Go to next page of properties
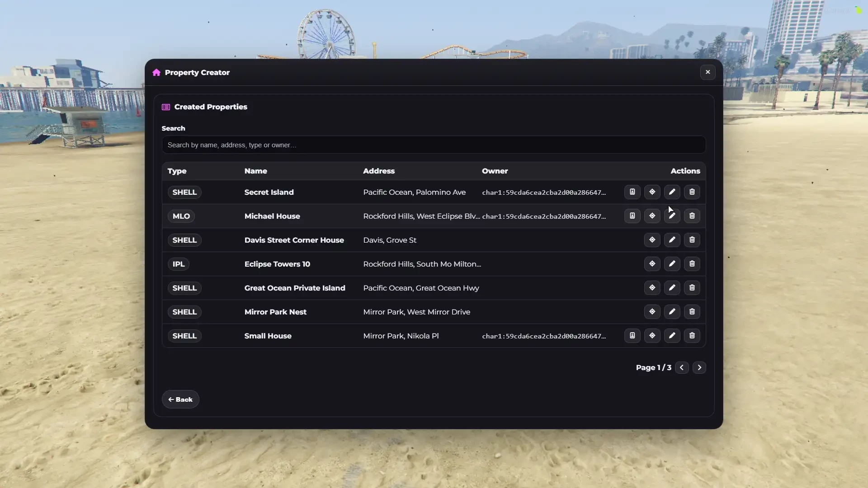868x488 pixels. click(699, 368)
